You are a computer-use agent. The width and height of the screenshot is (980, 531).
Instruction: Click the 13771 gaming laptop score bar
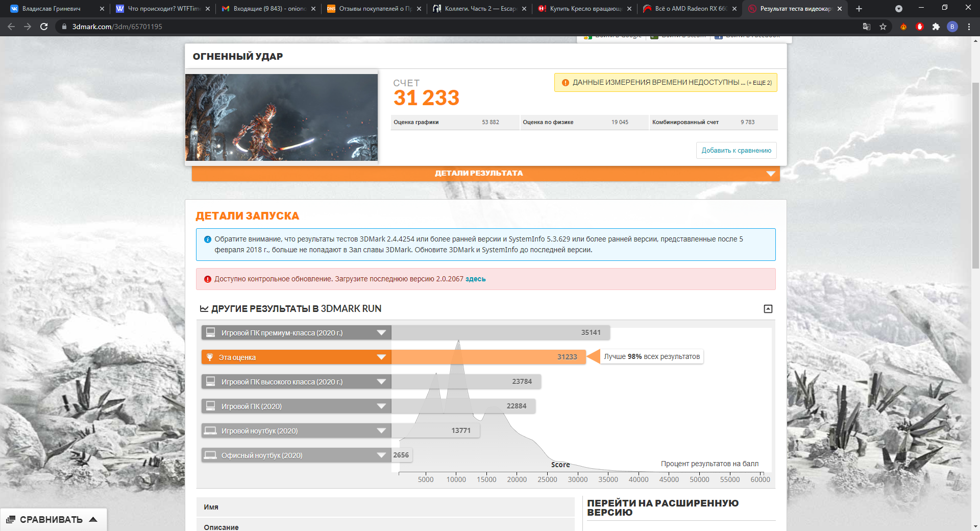[x=435, y=431]
